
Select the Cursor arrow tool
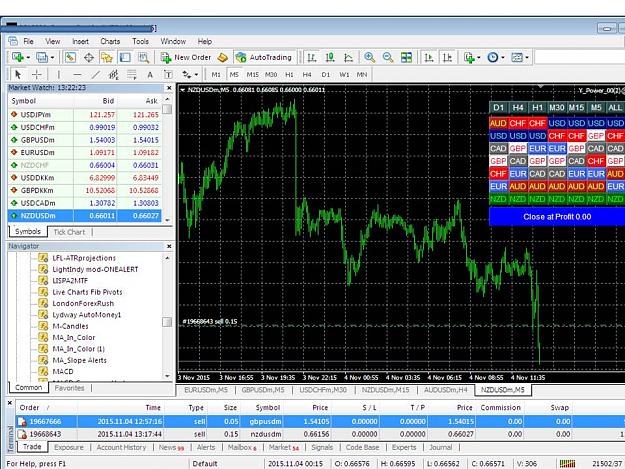[18, 74]
